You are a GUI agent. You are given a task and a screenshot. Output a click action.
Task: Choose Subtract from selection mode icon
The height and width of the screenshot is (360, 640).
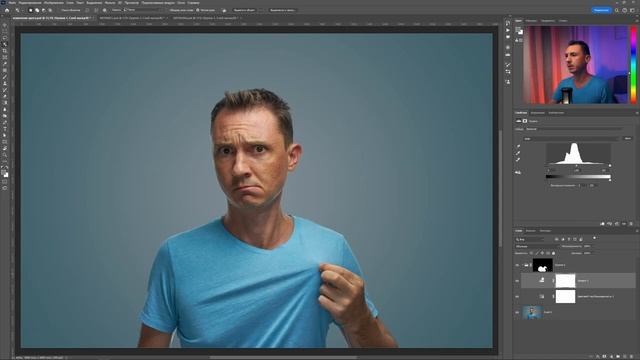[x=43, y=10]
